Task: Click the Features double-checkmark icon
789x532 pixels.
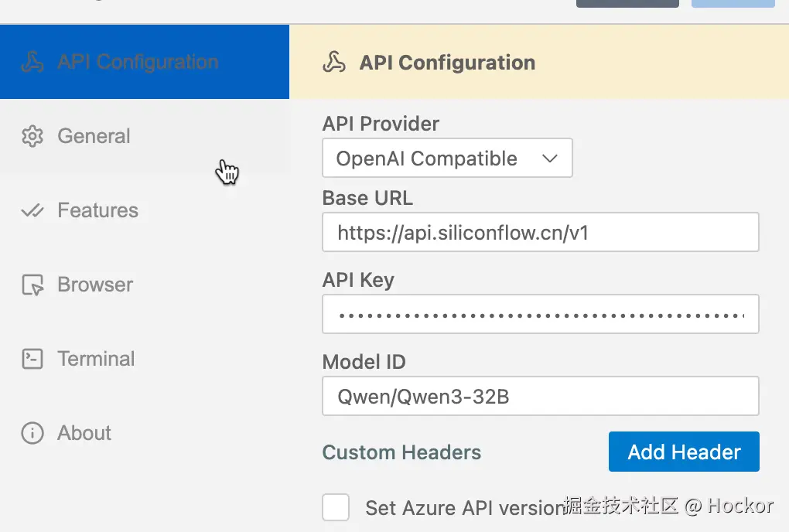Action: coord(32,211)
